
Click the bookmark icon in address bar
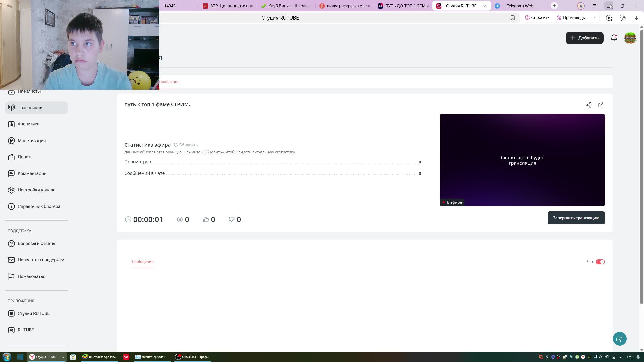pos(512,18)
